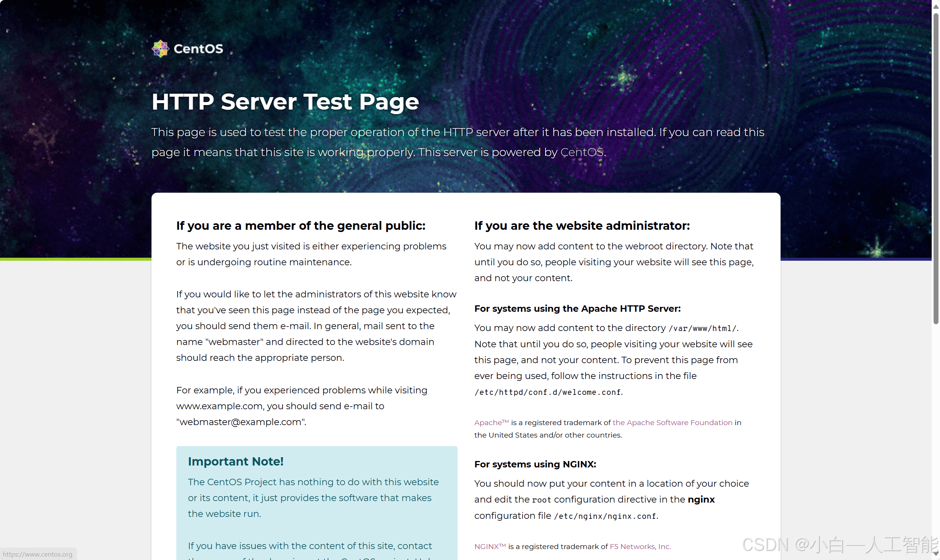
Task: Click the https://www.centos.org status bar URL
Action: (x=38, y=554)
